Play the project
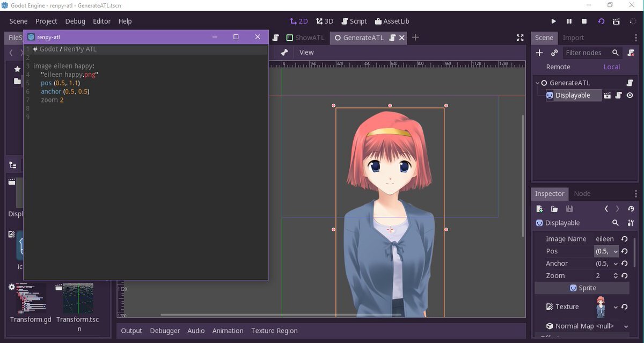 [553, 21]
